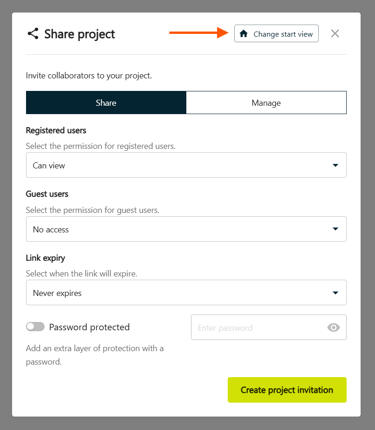Show the password with the eye icon
375x430 pixels.
tap(333, 327)
